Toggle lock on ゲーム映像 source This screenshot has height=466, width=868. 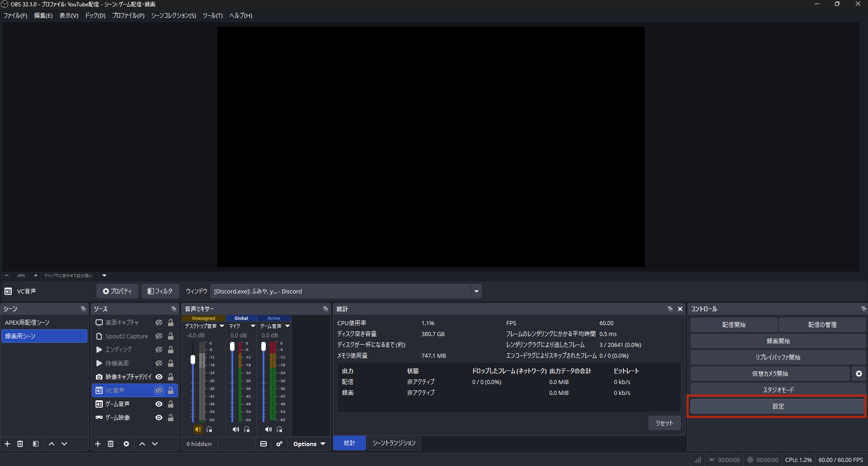pyautogui.click(x=171, y=418)
